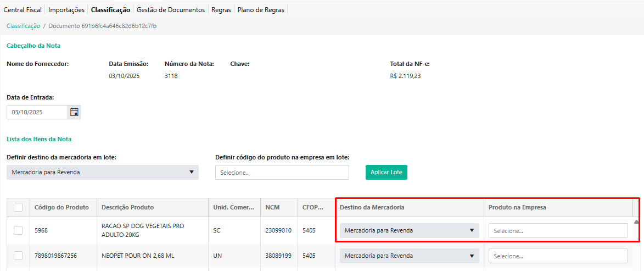Check the row for product 5968
The image size is (644, 271).
click(18, 230)
